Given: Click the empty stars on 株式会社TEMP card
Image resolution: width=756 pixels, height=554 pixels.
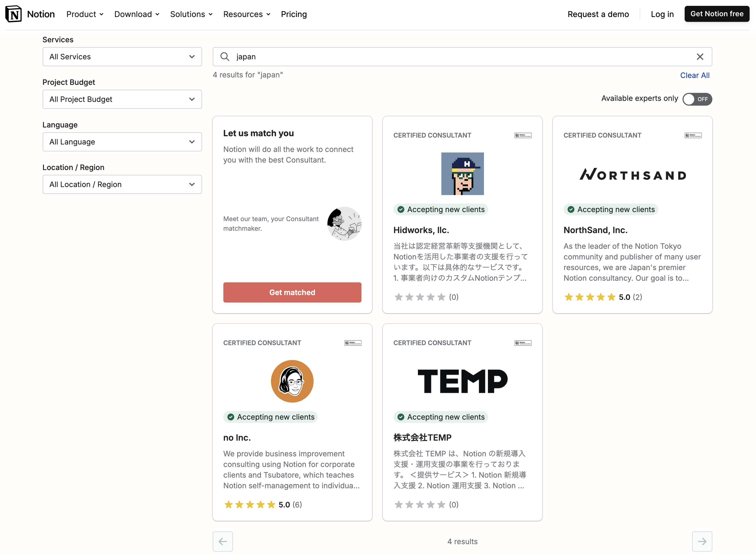Looking at the screenshot, I should tap(420, 505).
